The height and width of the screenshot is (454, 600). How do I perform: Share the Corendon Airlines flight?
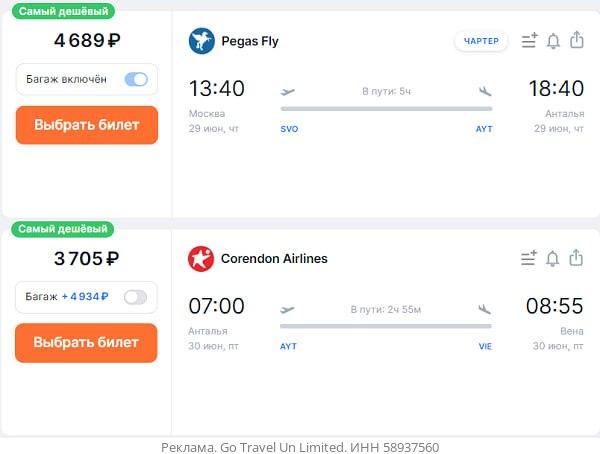coord(577,258)
